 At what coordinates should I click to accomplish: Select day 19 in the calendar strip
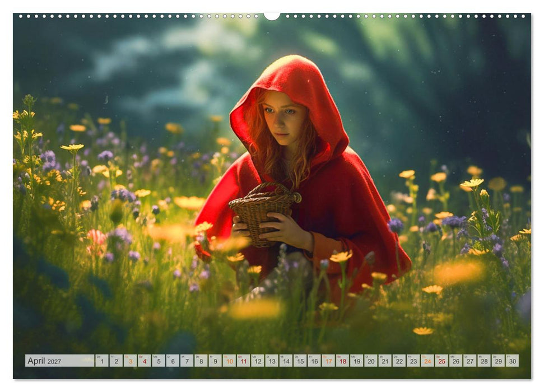(x=357, y=361)
